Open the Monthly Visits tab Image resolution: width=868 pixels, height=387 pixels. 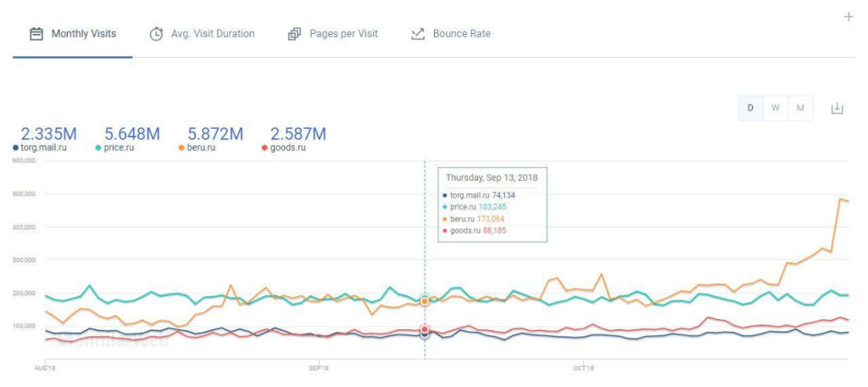83,34
